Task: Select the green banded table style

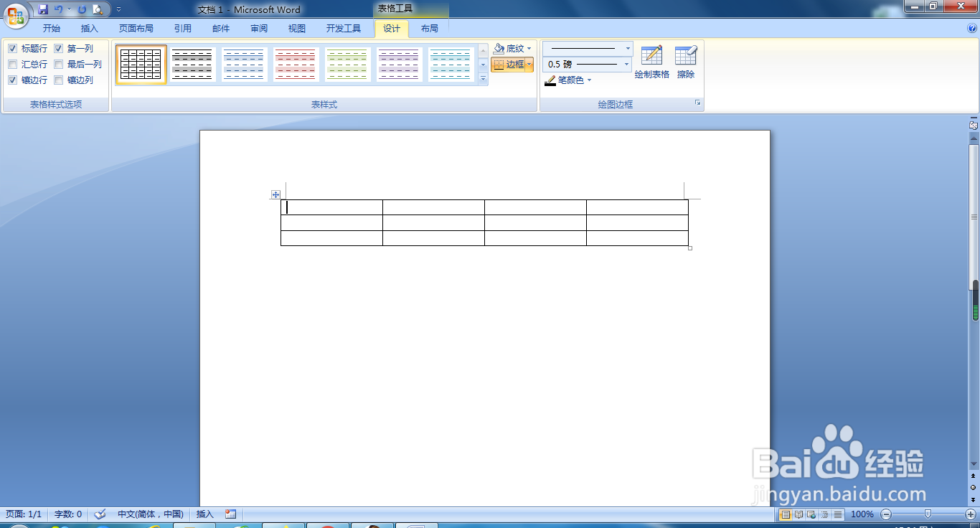Action: tap(347, 65)
